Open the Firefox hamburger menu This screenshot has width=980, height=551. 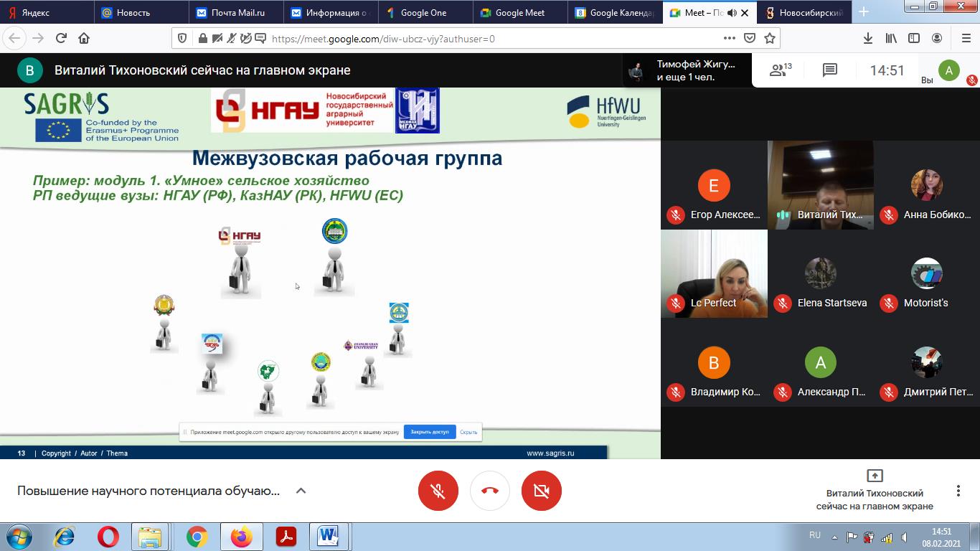click(966, 38)
